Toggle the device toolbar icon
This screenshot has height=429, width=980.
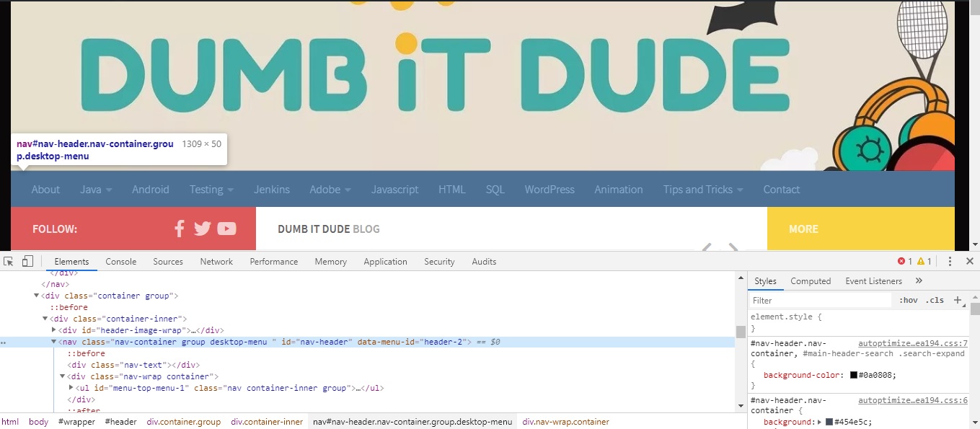coord(27,260)
